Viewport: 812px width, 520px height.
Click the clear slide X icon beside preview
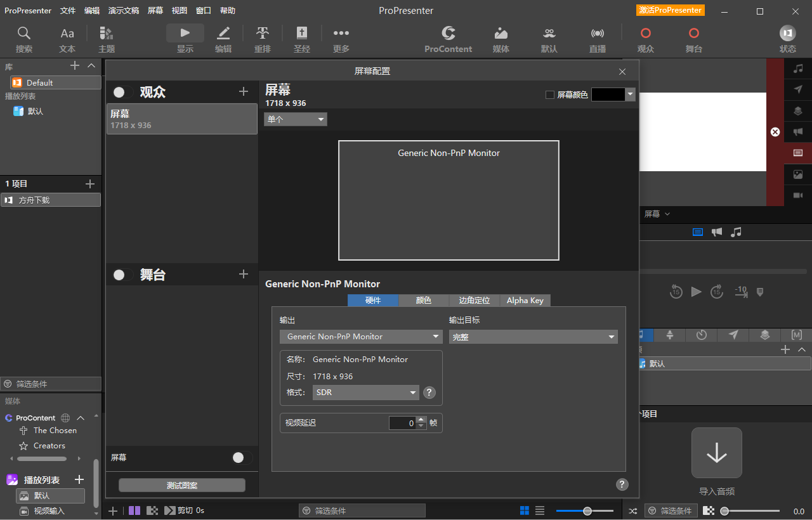[775, 132]
